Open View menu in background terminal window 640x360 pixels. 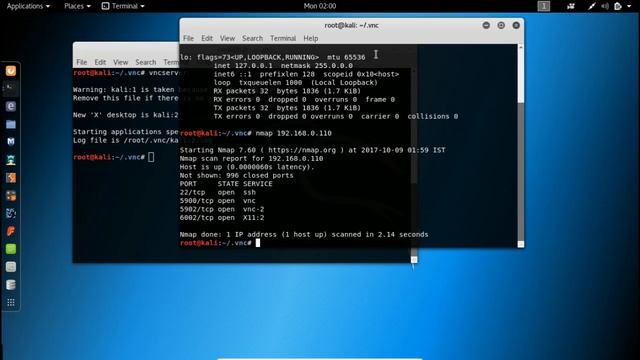click(x=120, y=62)
